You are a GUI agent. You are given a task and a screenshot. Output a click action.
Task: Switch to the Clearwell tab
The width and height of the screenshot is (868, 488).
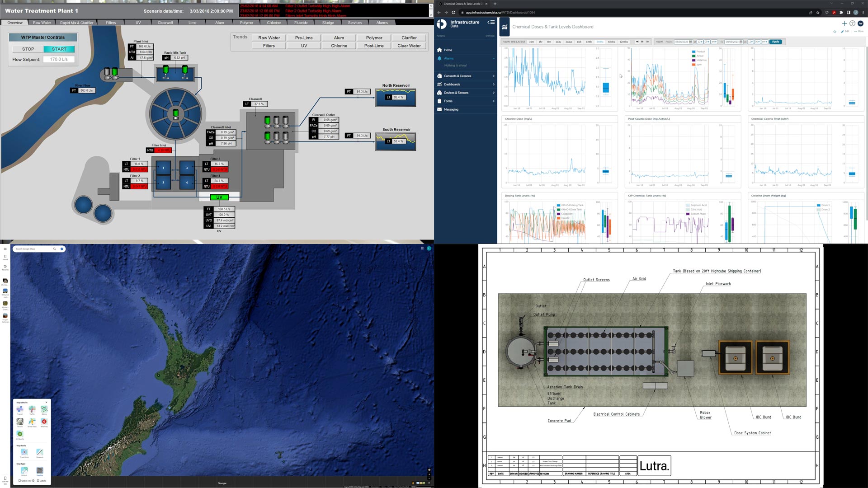tap(165, 23)
